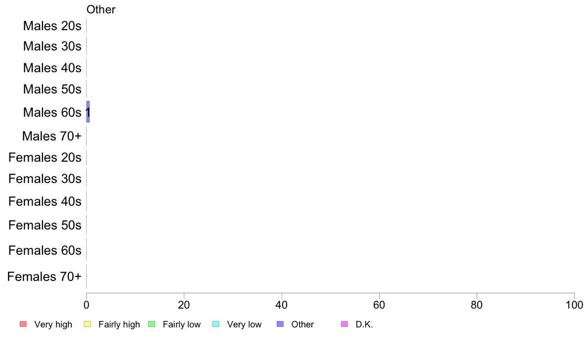Click the yellow Fairly high legend swatch

88,324
